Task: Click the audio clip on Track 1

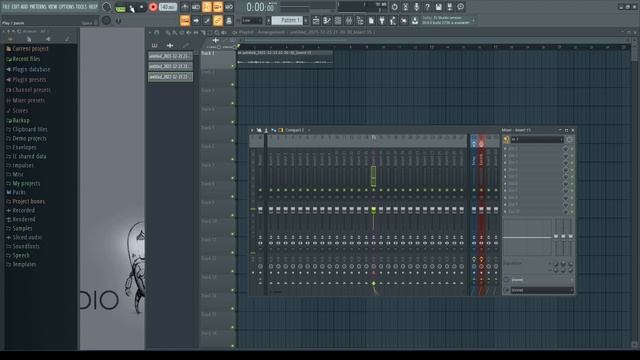Action: pyautogui.click(x=284, y=58)
